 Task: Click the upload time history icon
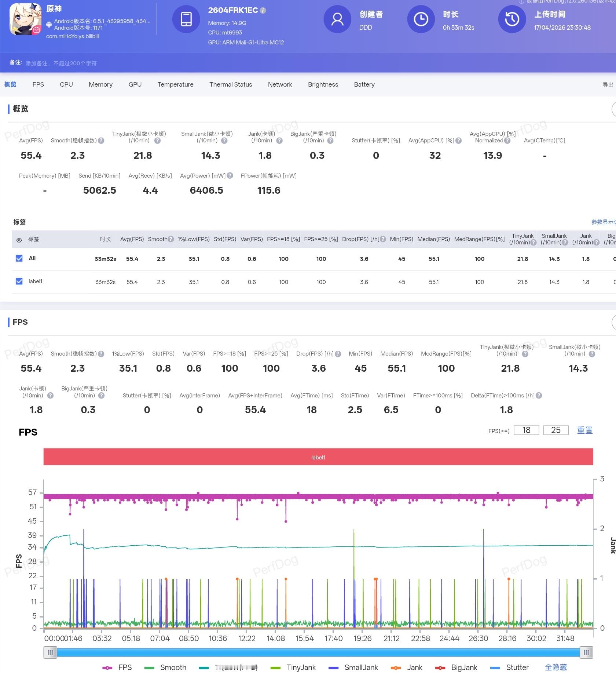pos(512,19)
